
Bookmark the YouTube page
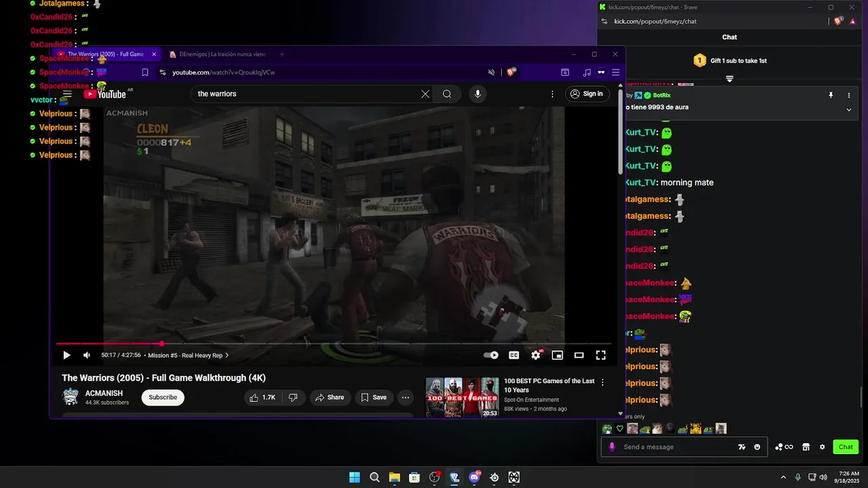click(145, 73)
